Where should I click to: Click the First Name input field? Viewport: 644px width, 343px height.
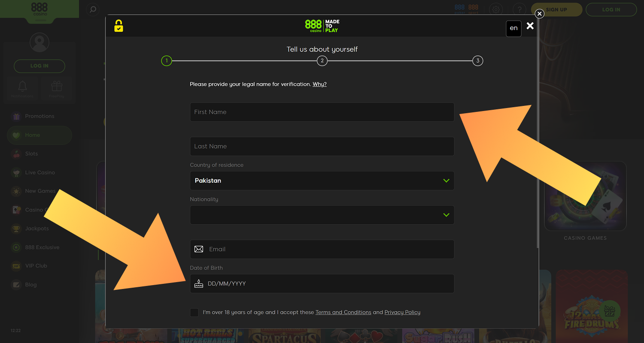(322, 112)
